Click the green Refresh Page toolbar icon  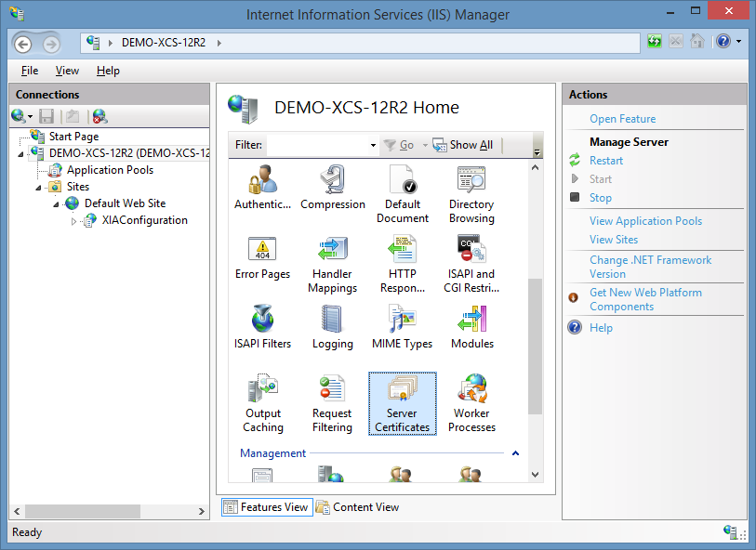655,42
